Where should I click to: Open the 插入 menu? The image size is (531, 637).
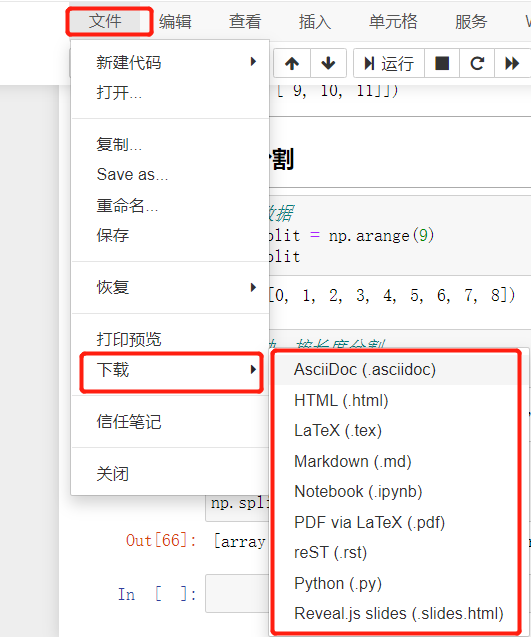coord(315,21)
